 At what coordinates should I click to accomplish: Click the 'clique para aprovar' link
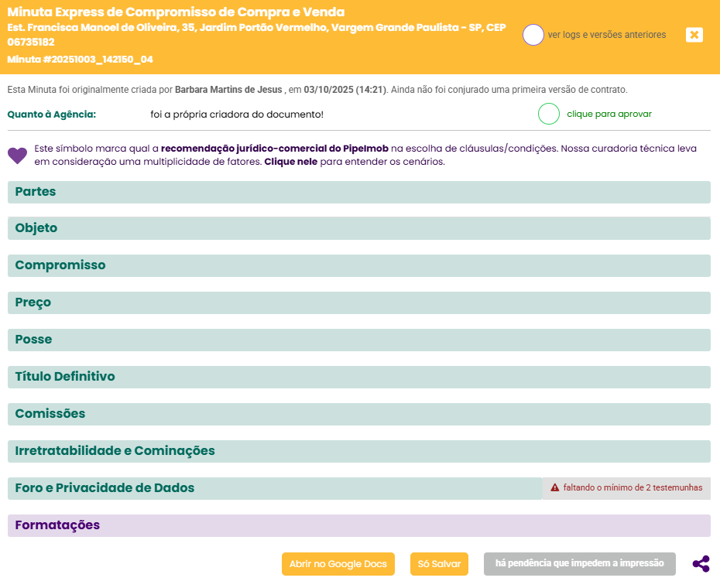[x=609, y=114]
